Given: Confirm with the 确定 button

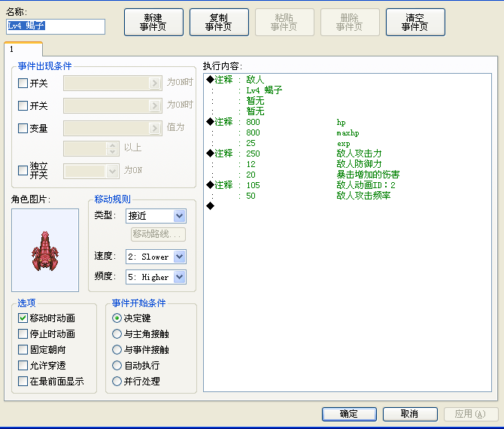Looking at the screenshot, I should [349, 414].
